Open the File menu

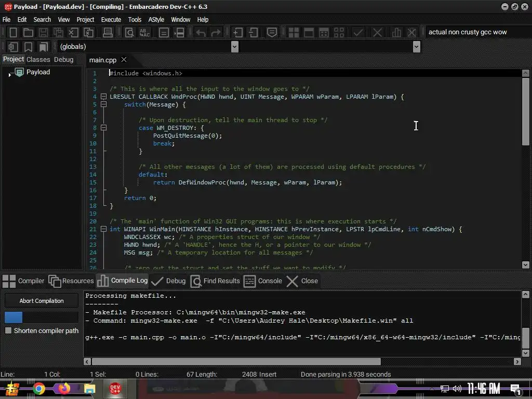tap(6, 20)
